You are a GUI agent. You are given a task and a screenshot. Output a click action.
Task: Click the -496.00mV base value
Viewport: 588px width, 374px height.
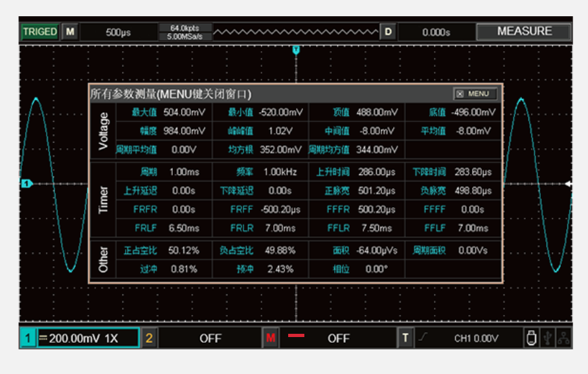(x=473, y=112)
